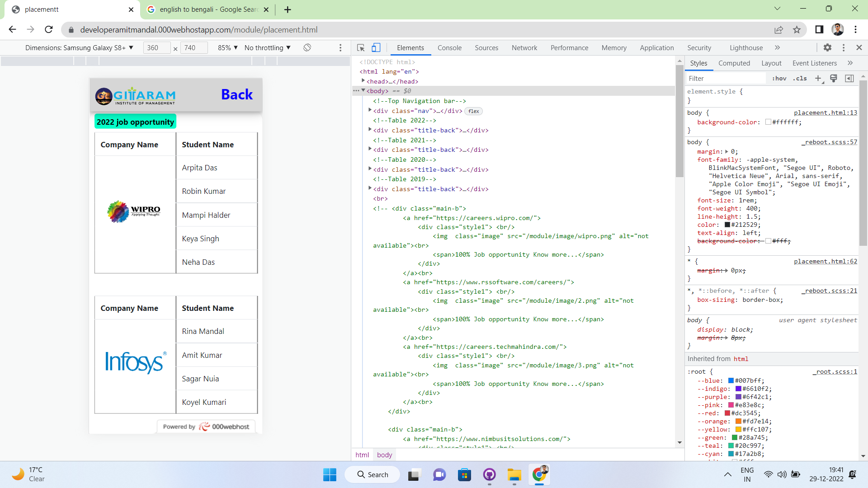
Task: Open device toolbar more options menu
Action: (x=340, y=48)
